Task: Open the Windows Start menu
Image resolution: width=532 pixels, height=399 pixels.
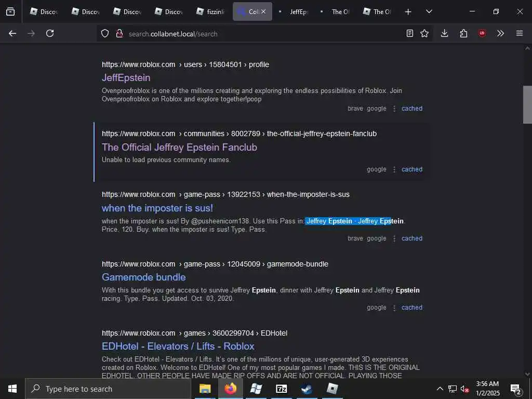Action: 12,389
